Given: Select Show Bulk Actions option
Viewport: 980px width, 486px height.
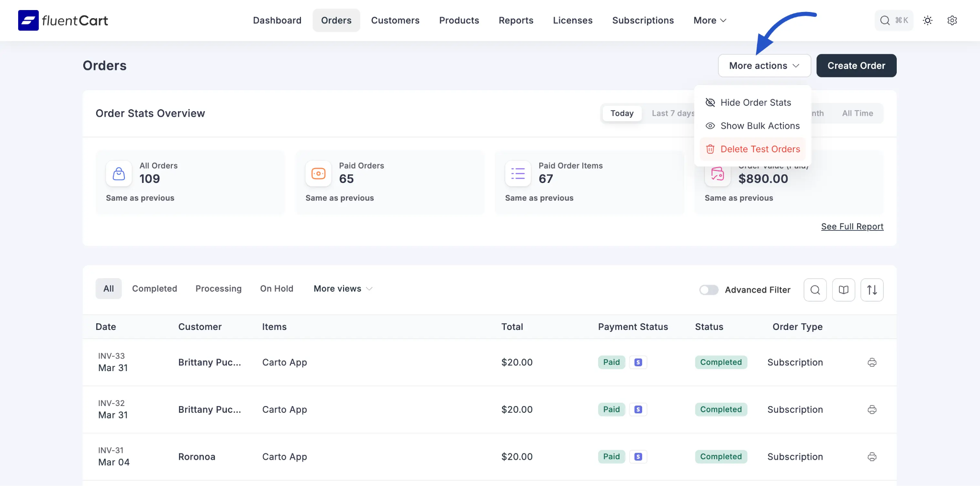Looking at the screenshot, I should click(x=753, y=126).
